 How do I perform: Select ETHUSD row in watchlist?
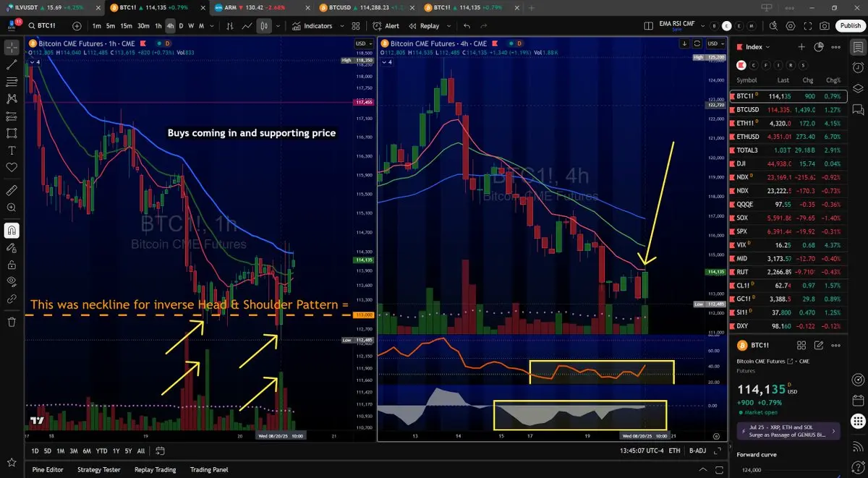pos(788,136)
